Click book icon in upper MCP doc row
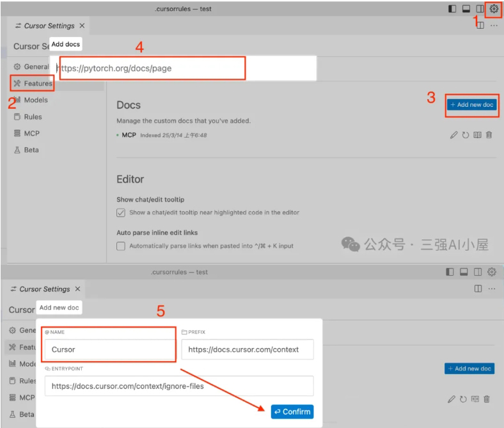Image resolution: width=504 pixels, height=428 pixels. (x=476, y=136)
